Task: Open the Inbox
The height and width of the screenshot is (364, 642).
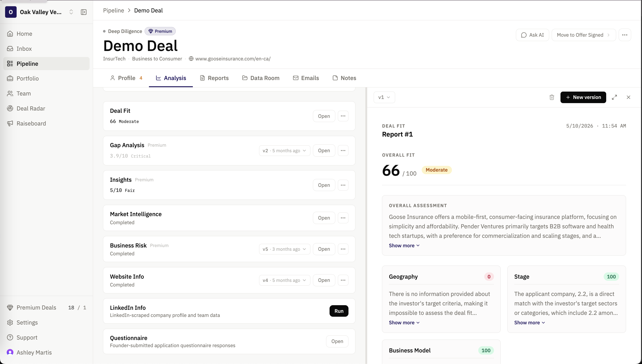Action: coord(46,49)
